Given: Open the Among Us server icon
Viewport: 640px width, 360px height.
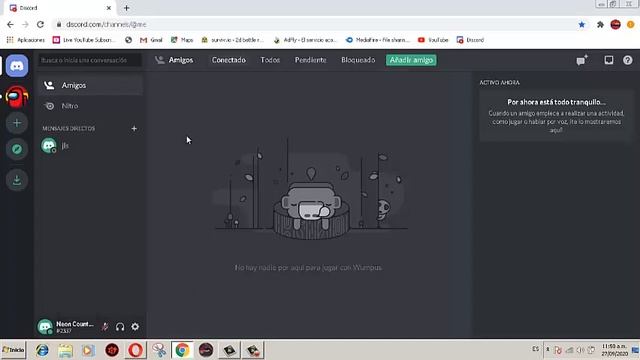Looking at the screenshot, I should [17, 96].
